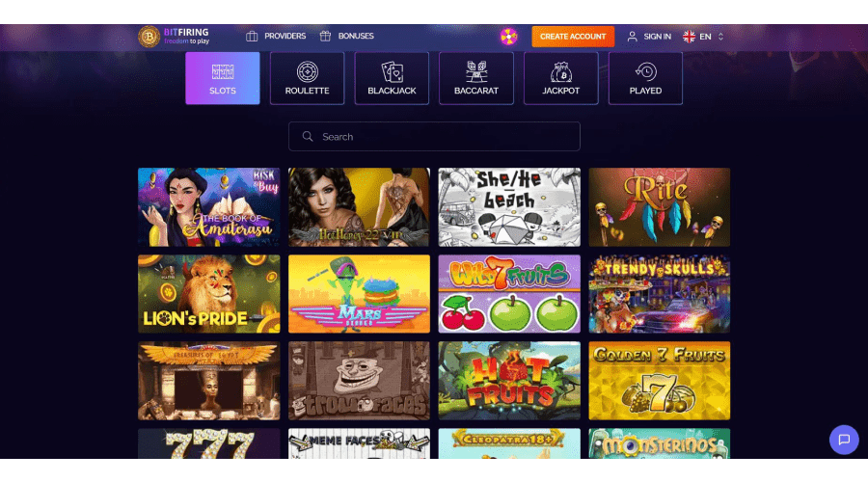This screenshot has width=868, height=482.
Task: Show Jackpot games
Action: pyautogui.click(x=560, y=78)
